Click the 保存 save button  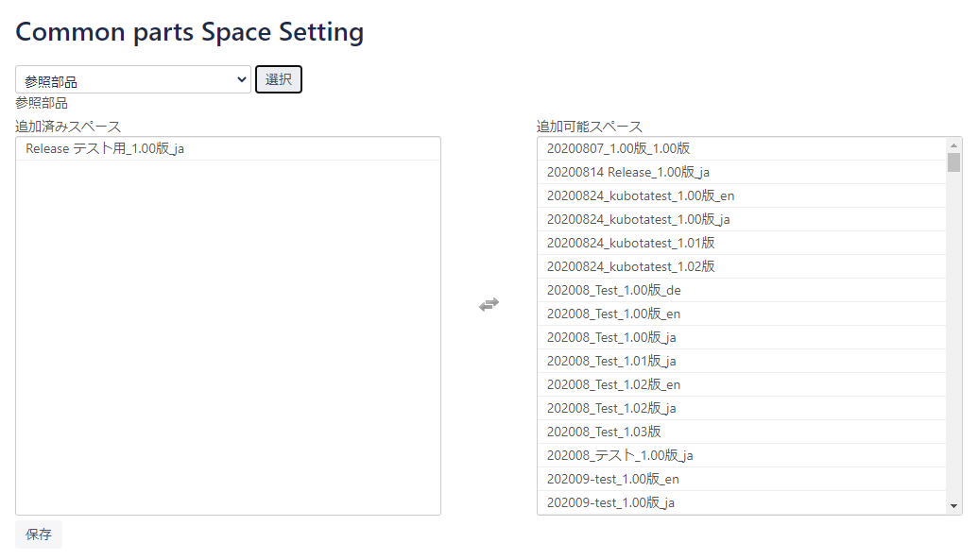pyautogui.click(x=39, y=534)
